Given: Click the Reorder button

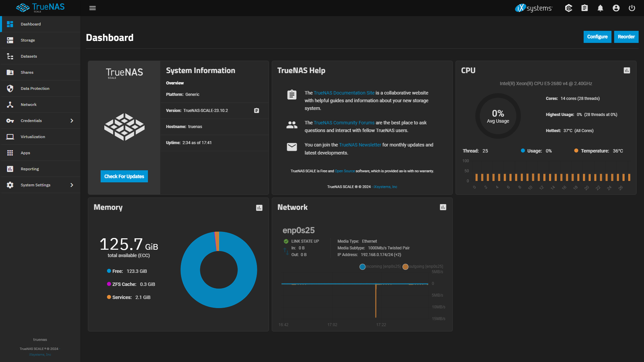Looking at the screenshot, I should pos(626,37).
